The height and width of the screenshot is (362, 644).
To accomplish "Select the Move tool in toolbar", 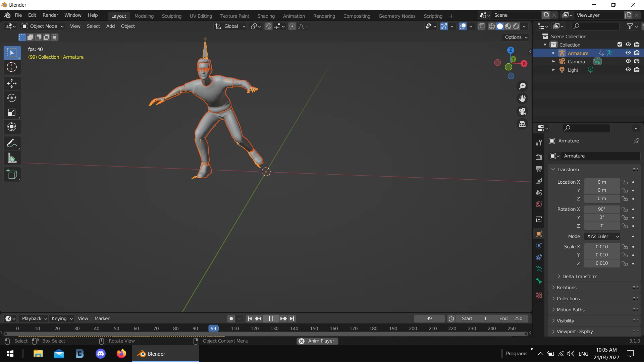I will 12,83.
